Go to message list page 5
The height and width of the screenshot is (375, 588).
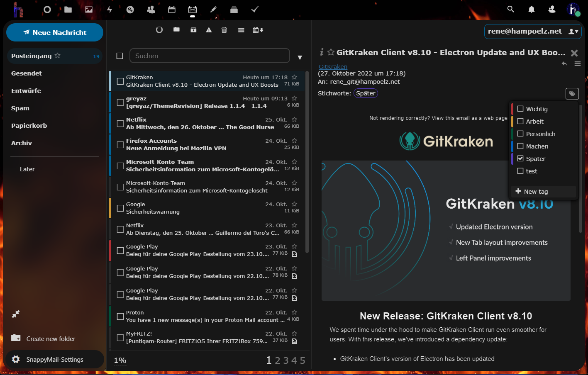pos(303,360)
